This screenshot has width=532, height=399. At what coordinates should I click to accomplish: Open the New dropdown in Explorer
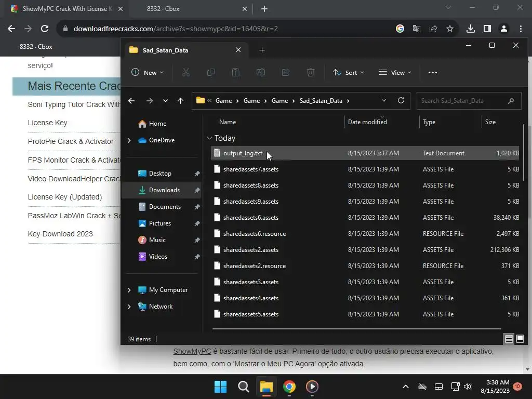pos(148,73)
